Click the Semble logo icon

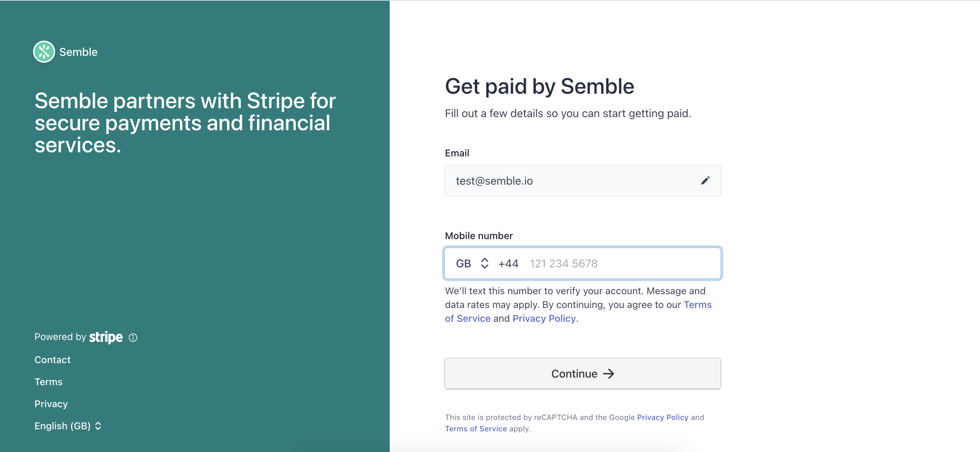coord(44,52)
